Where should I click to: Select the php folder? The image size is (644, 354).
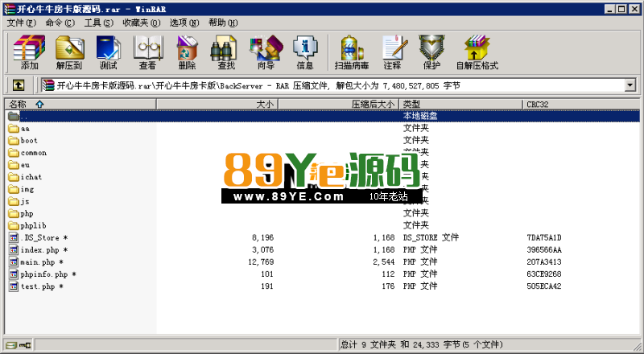[x=21, y=213]
